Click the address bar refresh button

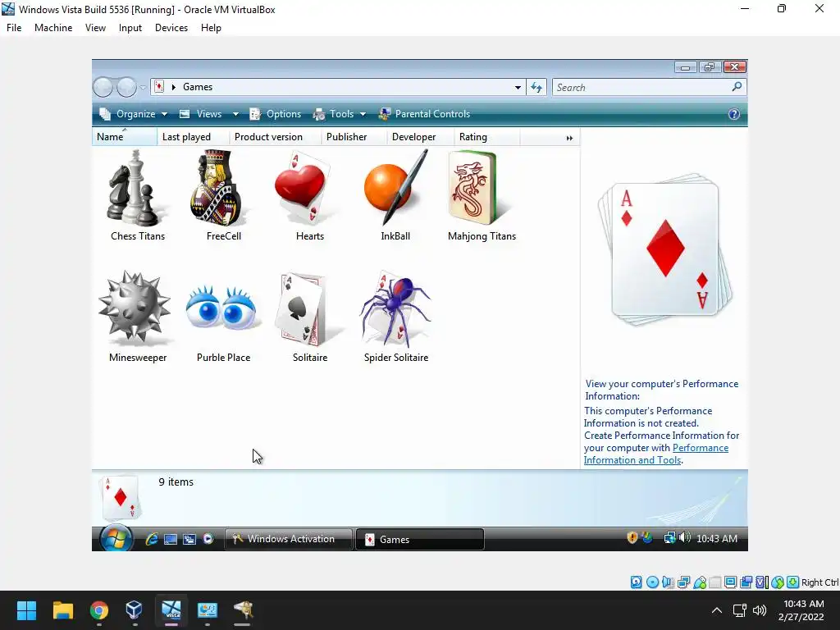click(536, 87)
